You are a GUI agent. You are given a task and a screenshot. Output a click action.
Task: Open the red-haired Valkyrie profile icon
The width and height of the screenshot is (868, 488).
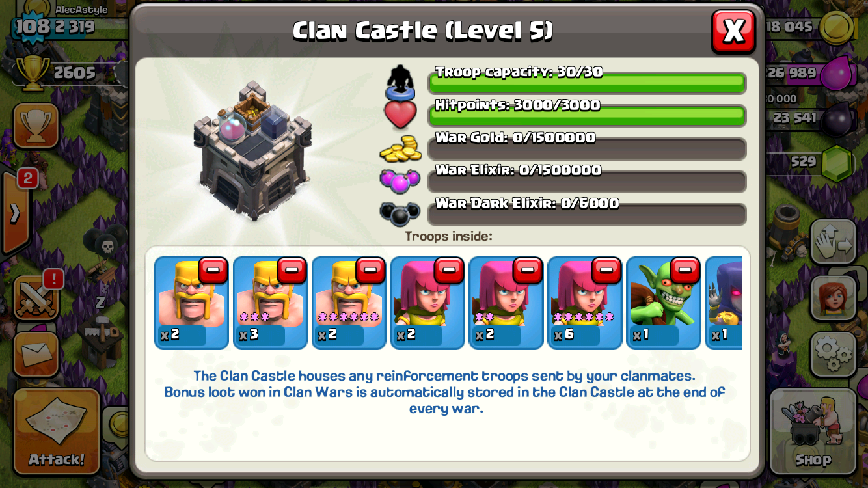click(x=833, y=298)
